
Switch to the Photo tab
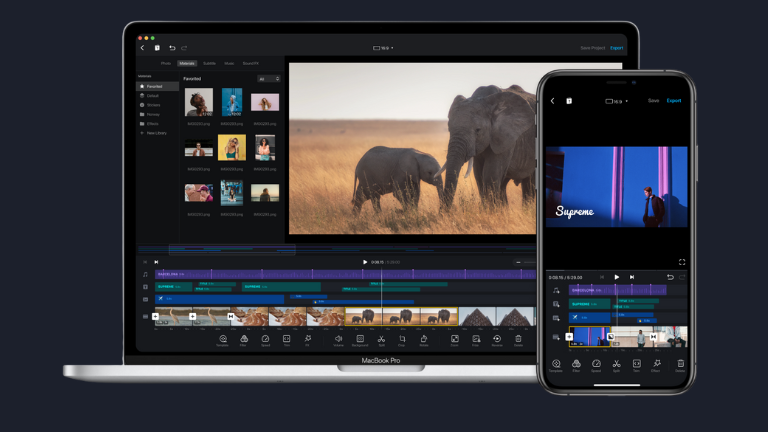[166, 63]
